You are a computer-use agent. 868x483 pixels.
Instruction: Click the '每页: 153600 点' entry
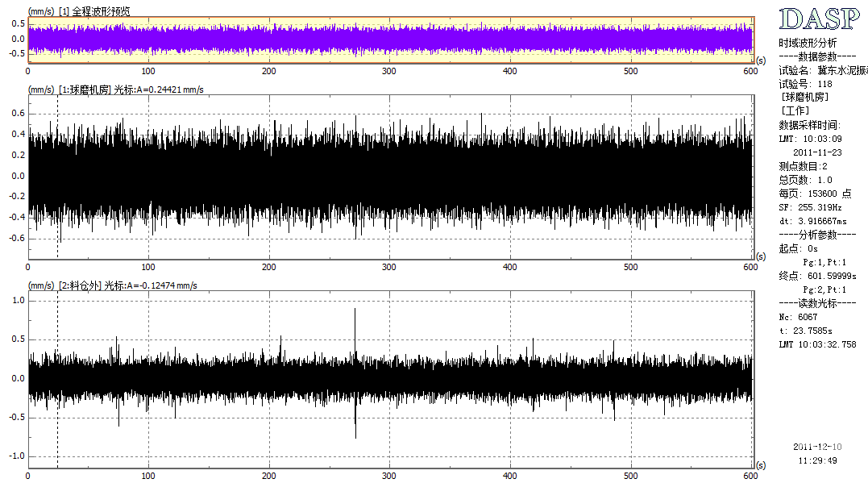click(815, 194)
